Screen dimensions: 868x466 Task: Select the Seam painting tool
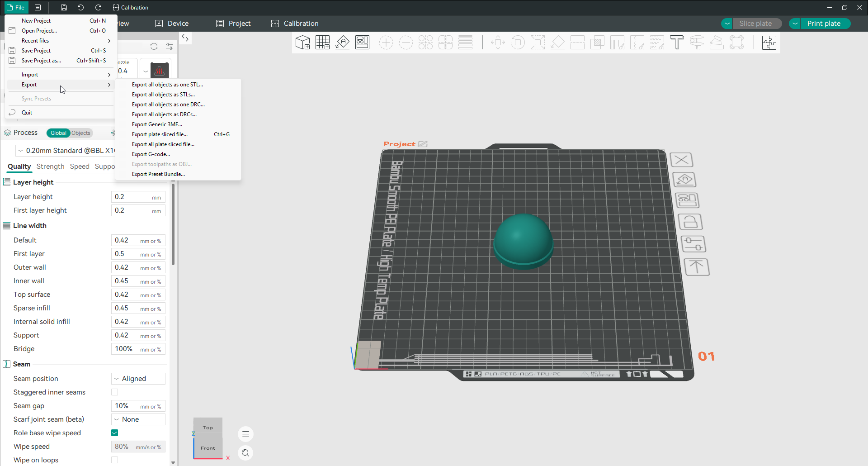pos(637,43)
